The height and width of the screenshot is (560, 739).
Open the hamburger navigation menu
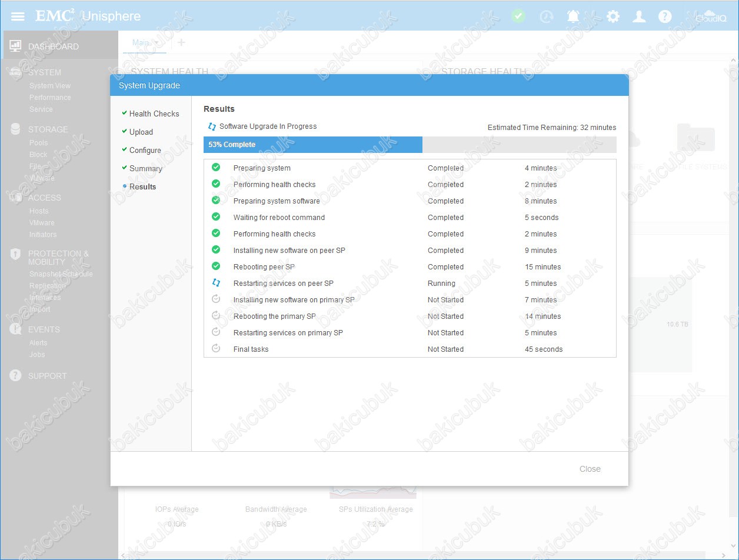tap(18, 16)
